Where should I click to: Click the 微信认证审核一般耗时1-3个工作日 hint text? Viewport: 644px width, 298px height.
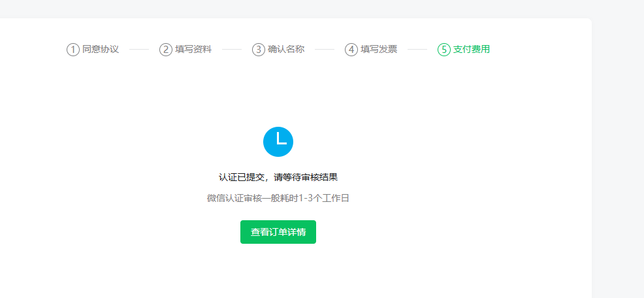278,198
